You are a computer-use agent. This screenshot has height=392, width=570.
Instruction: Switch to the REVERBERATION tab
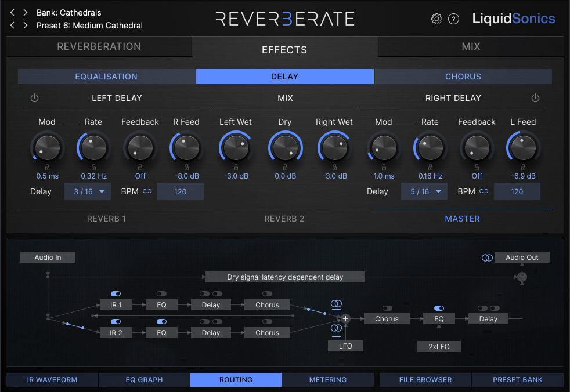point(99,46)
